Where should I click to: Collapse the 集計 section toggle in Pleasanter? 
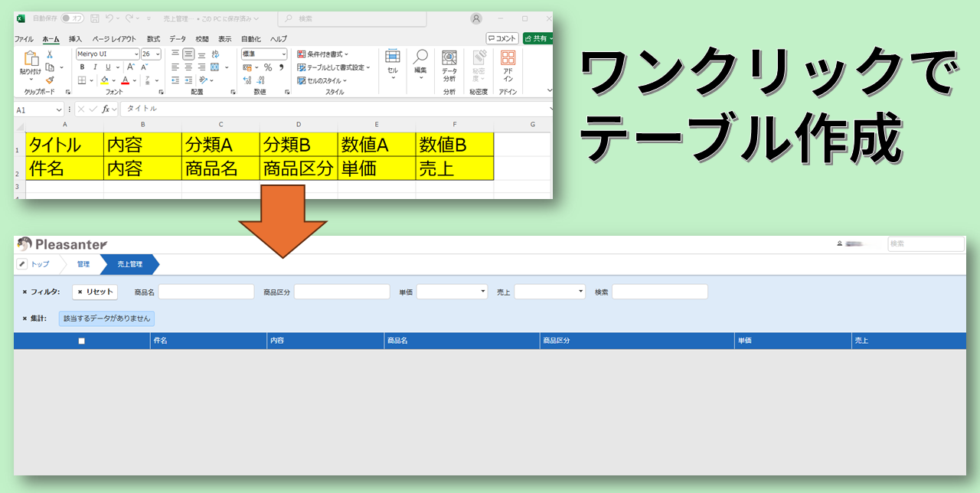(24, 318)
